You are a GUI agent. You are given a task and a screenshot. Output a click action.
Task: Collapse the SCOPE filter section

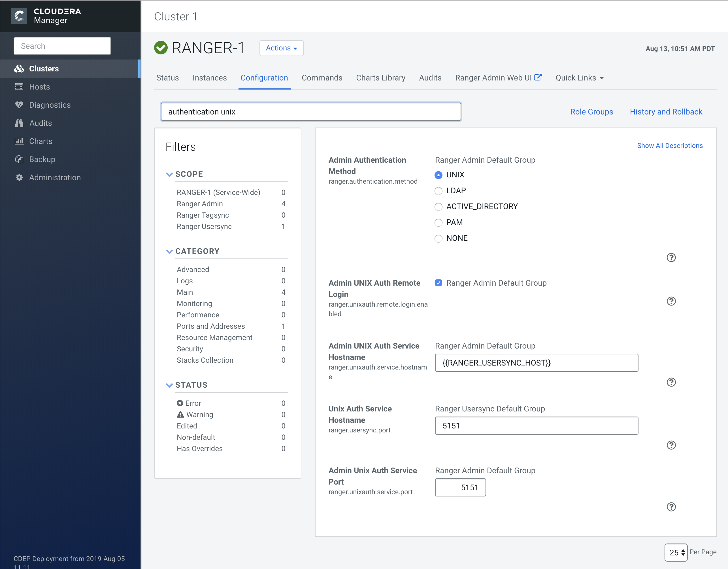(x=169, y=174)
